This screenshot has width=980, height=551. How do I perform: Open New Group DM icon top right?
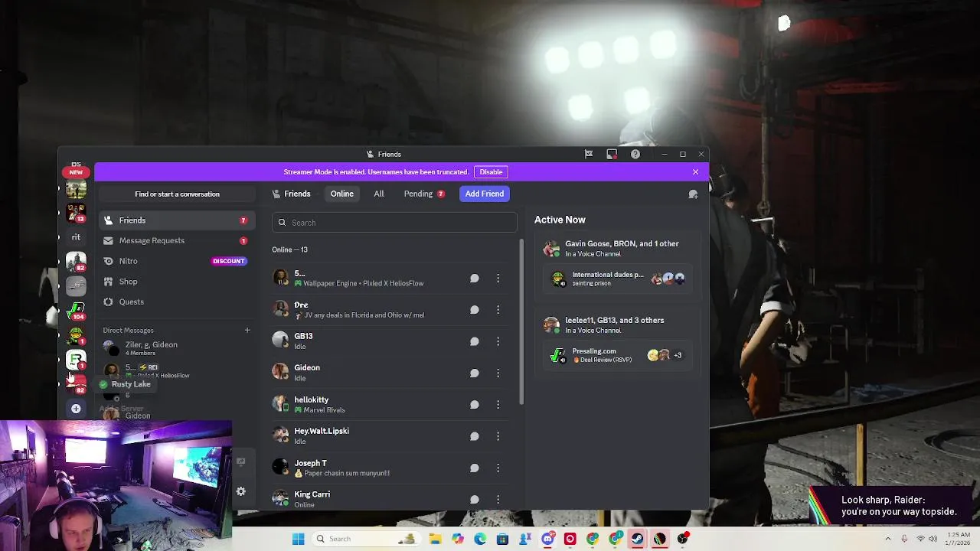pos(693,194)
